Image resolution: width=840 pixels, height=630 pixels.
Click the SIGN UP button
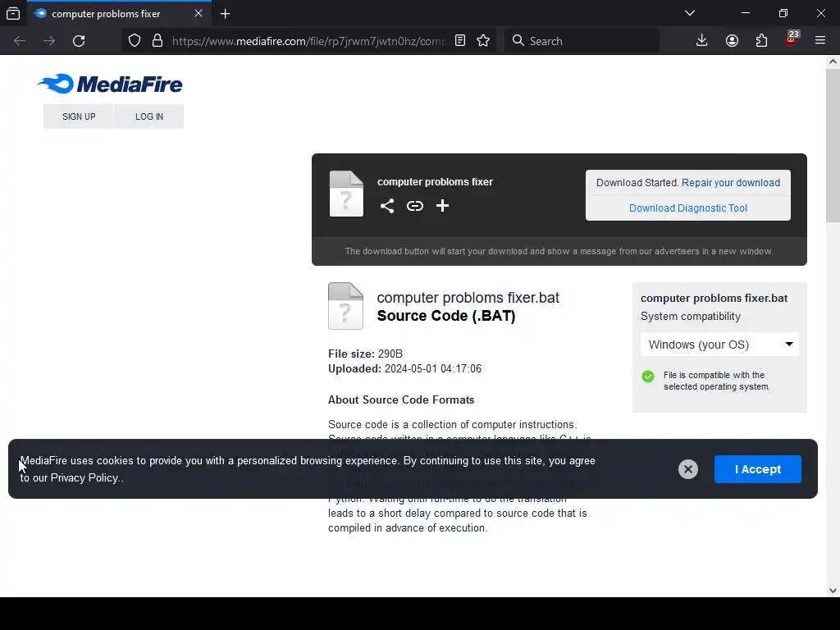(79, 116)
